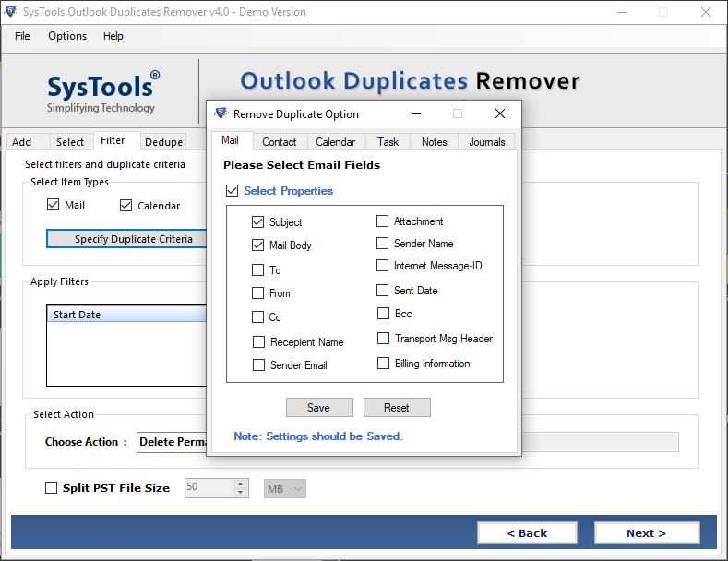Open the MB size unit dropdown
Image resolution: width=728 pixels, height=561 pixels.
(285, 488)
